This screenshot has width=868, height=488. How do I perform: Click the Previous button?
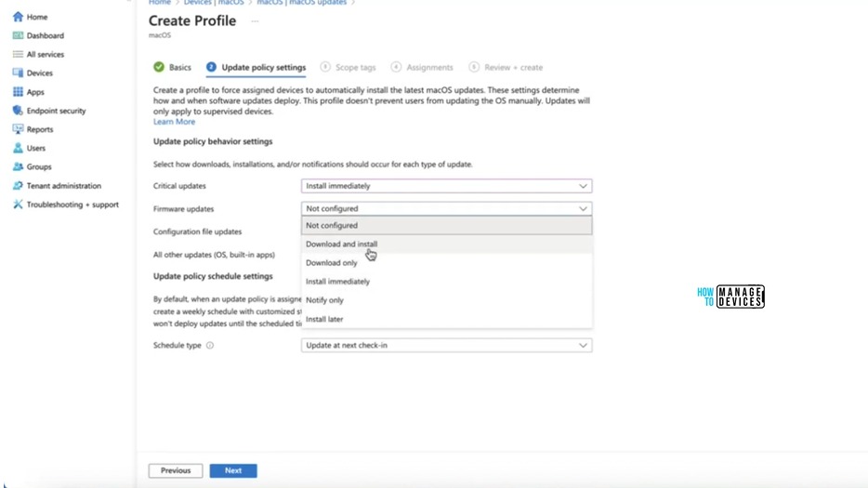click(x=176, y=470)
